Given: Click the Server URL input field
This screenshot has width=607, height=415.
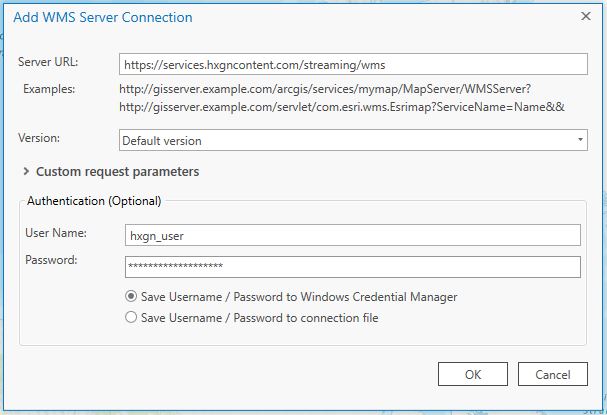Looking at the screenshot, I should [352, 64].
